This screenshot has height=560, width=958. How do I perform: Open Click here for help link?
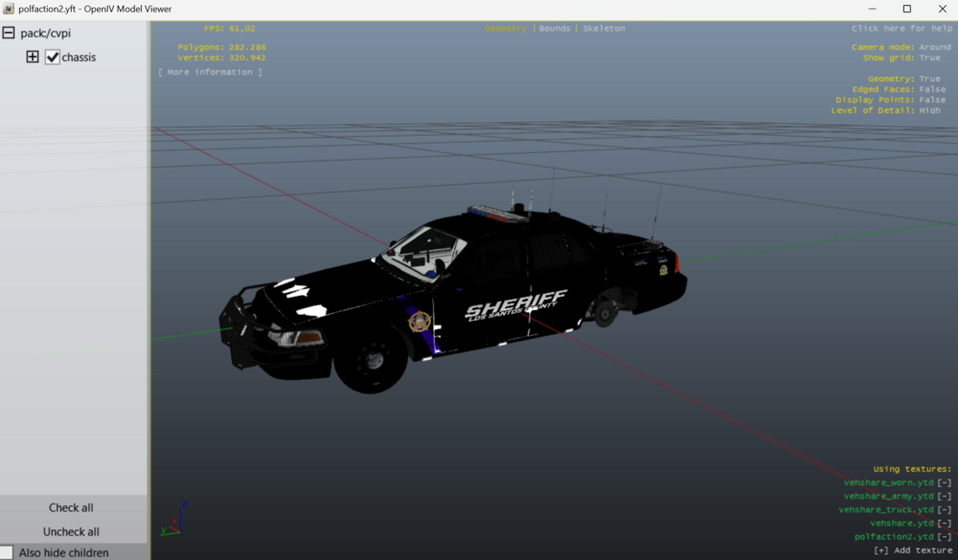point(901,28)
